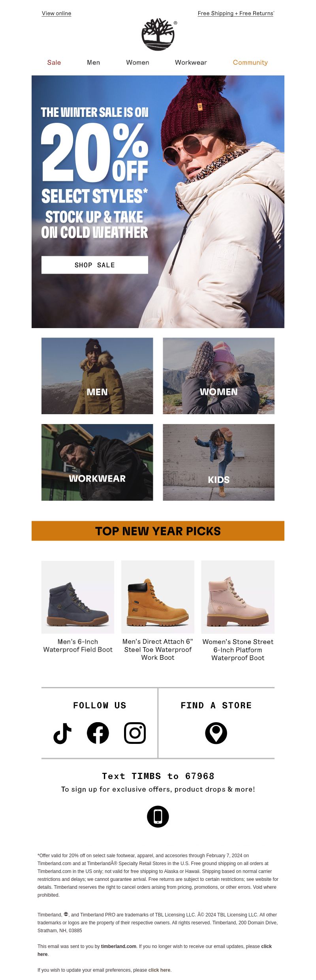Select the MEN category image tile

(97, 376)
